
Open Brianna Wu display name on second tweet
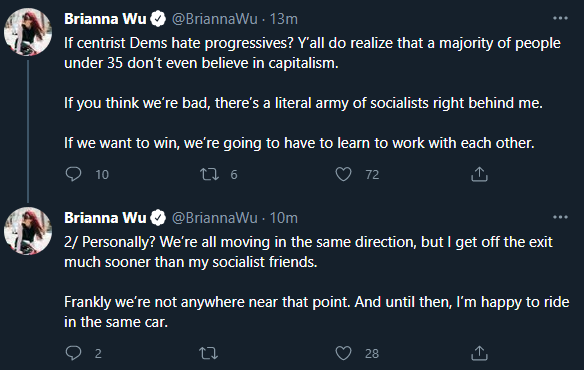(x=105, y=218)
